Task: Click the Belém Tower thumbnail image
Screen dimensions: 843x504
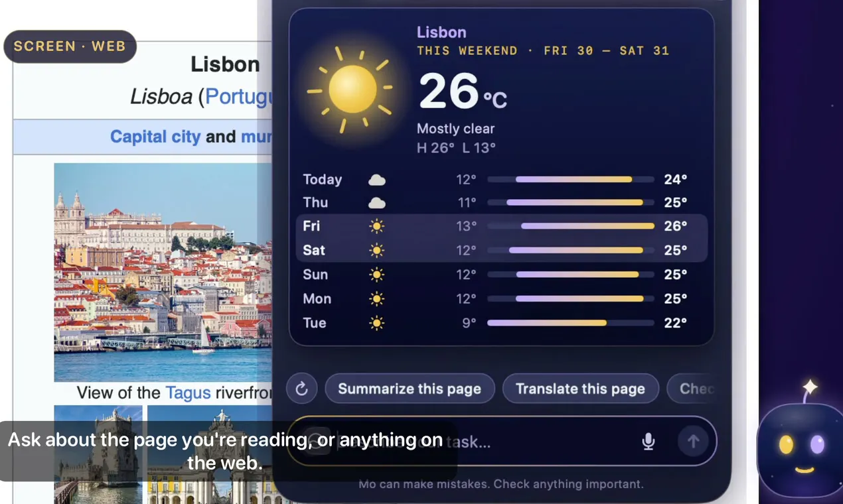Action: [x=98, y=454]
